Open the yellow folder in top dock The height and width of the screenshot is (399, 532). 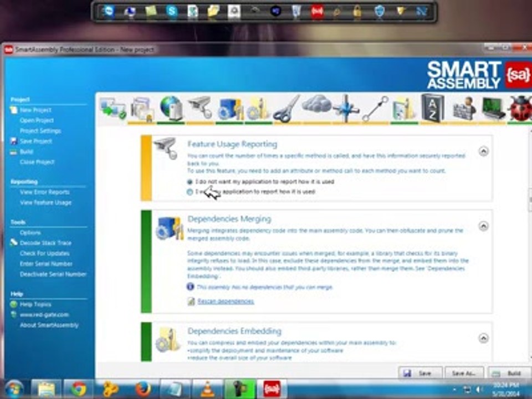[x=213, y=11]
